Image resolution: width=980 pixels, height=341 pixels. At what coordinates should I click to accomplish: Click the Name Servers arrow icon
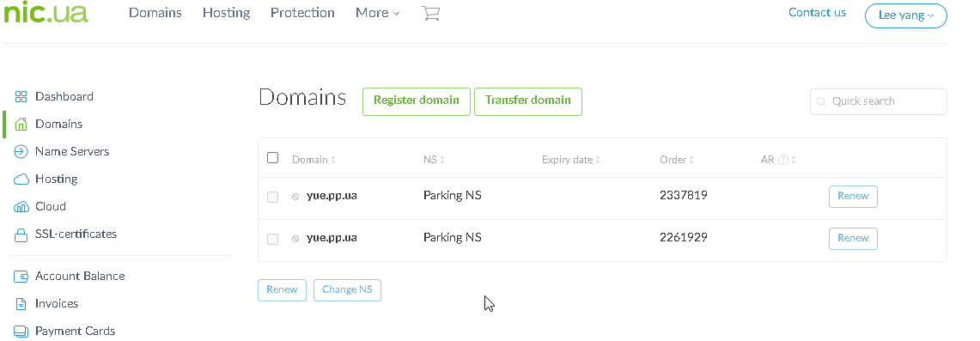click(21, 152)
